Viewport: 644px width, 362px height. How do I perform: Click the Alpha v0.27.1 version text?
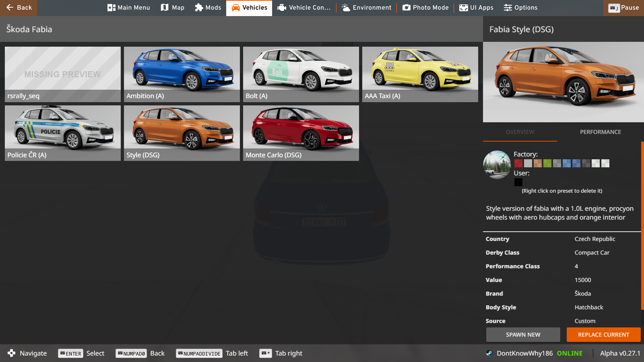pos(620,353)
